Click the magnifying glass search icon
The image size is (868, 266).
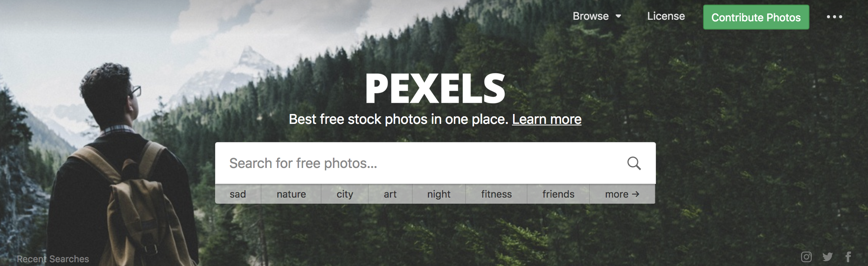tap(634, 163)
